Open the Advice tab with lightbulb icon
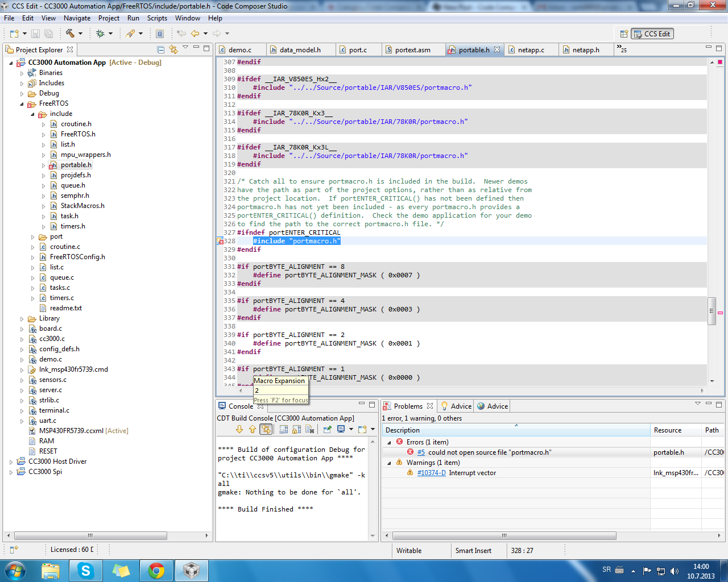 (x=456, y=406)
